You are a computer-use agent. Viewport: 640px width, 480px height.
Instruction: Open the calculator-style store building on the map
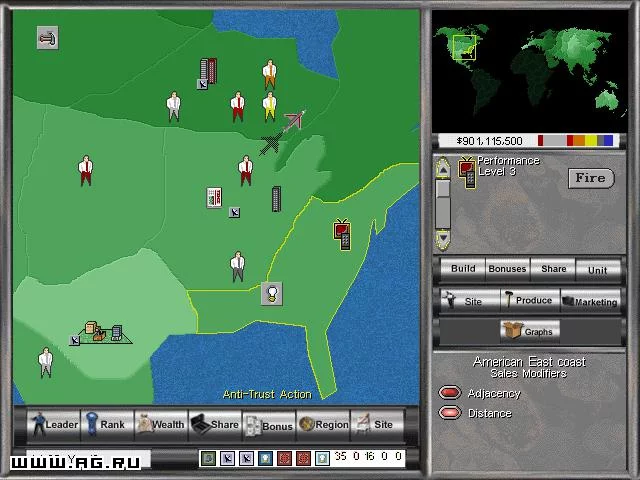(x=214, y=198)
